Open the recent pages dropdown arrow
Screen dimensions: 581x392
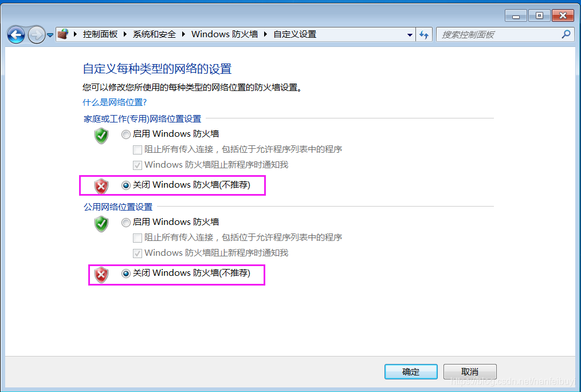(50, 35)
